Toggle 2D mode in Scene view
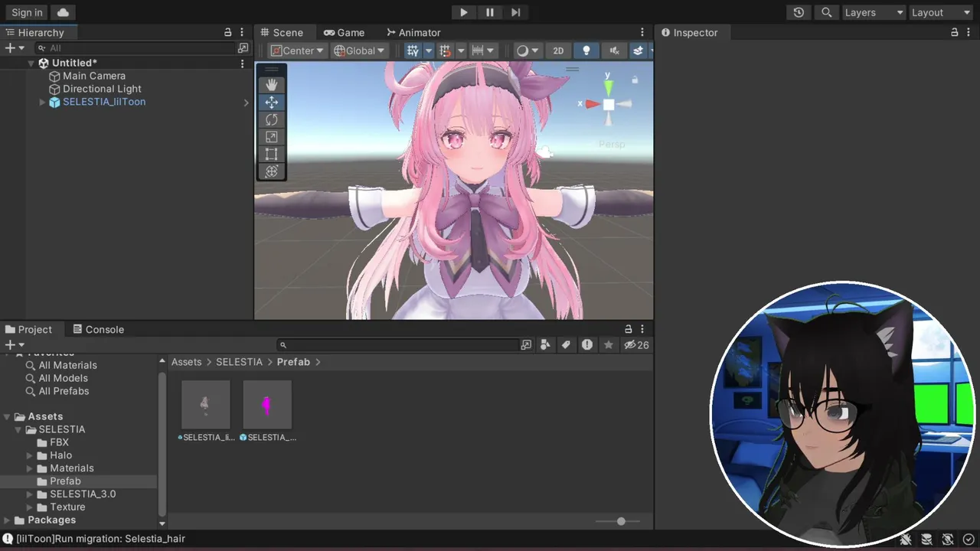Viewport: 980px width, 551px height. click(x=558, y=51)
